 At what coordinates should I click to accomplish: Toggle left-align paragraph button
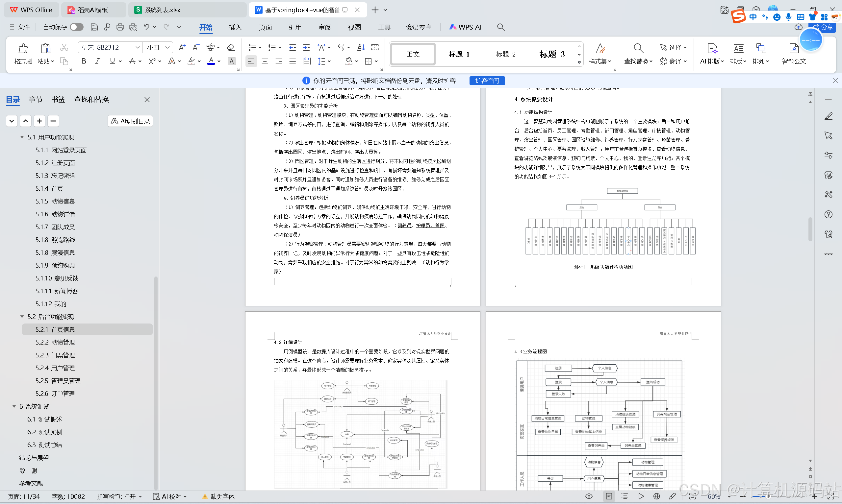[251, 61]
